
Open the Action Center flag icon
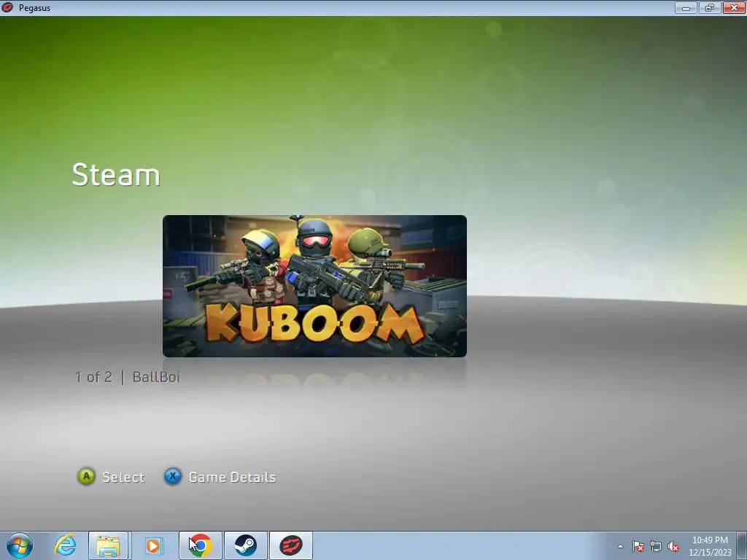coord(638,546)
